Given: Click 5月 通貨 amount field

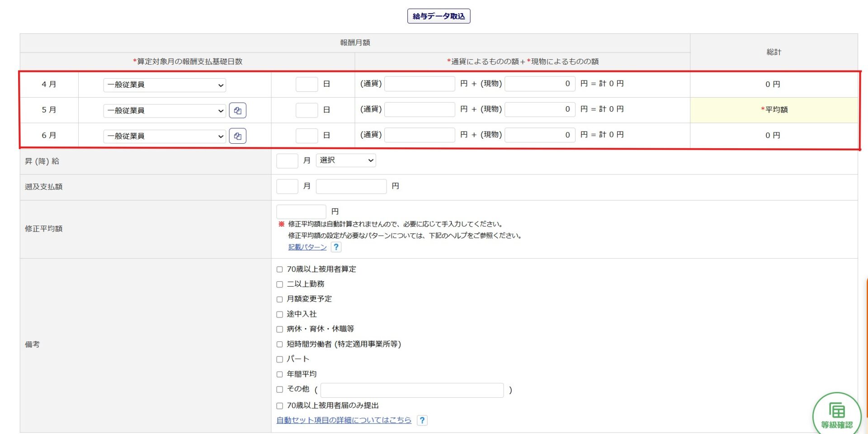Looking at the screenshot, I should tap(420, 109).
